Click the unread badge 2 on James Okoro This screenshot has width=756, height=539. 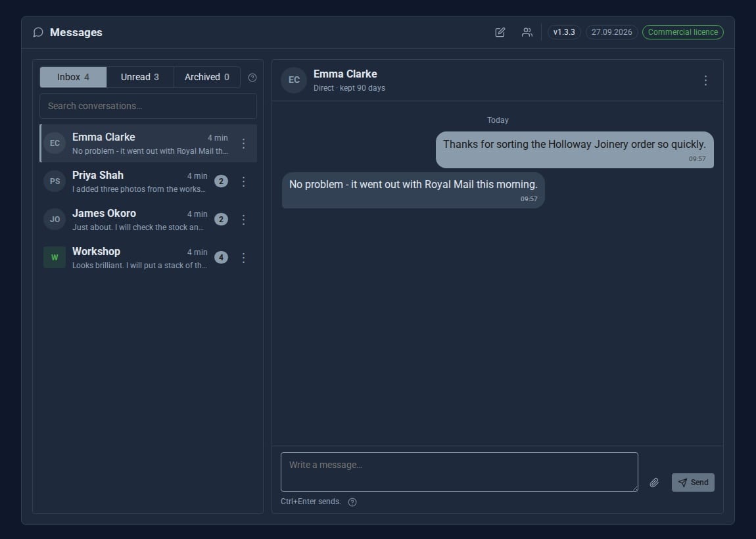[x=222, y=220]
